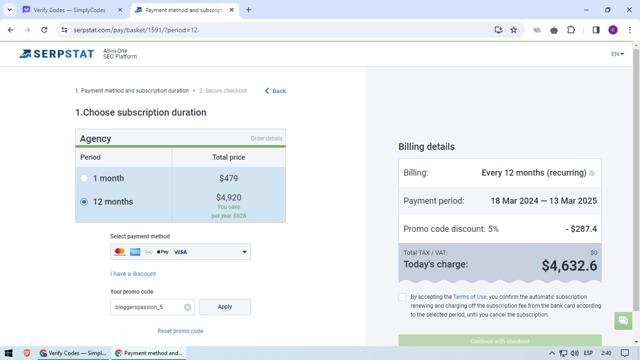Clear the promo code field

[x=187, y=307]
